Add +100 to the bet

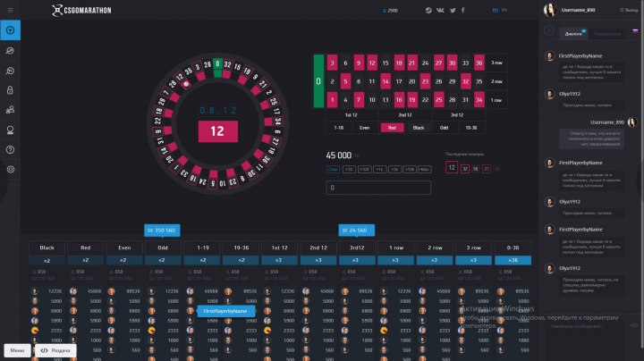click(364, 169)
